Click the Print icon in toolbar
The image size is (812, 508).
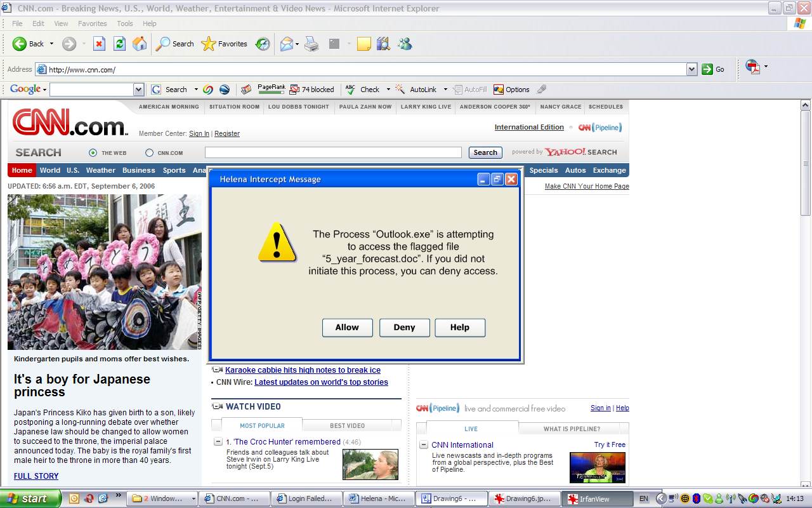point(311,44)
